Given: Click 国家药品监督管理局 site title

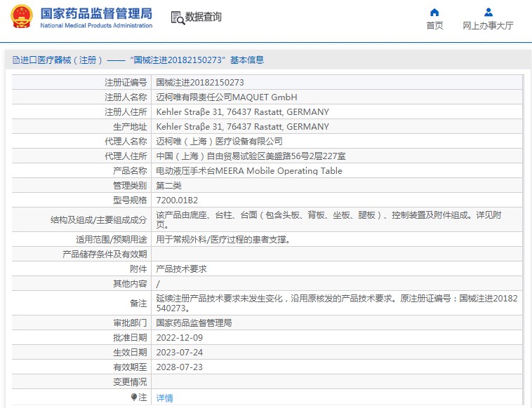Looking at the screenshot, I should [x=96, y=13].
